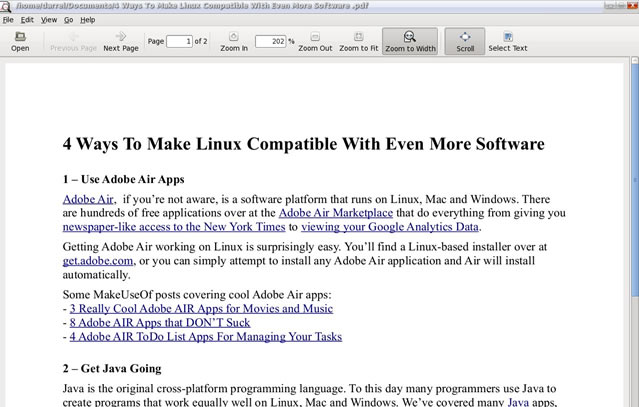Click the 'of 2' page count text
Image resolution: width=639 pixels, height=407 pixels.
(x=201, y=41)
